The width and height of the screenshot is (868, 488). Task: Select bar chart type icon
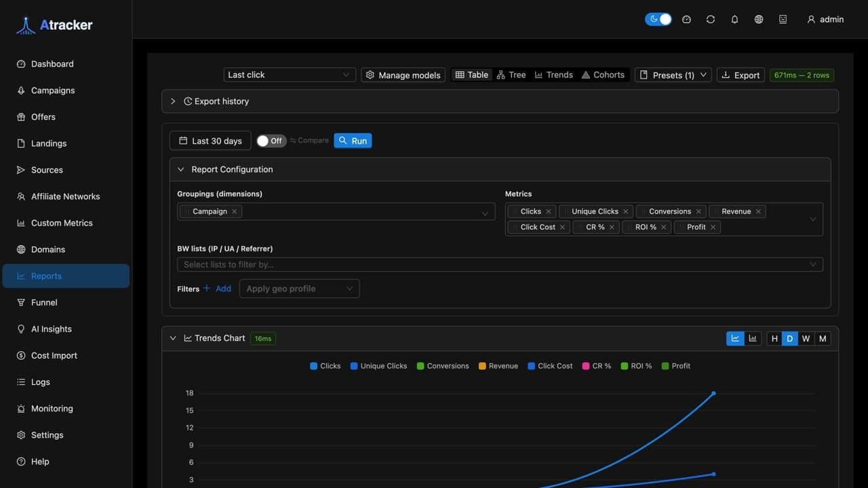pos(753,338)
